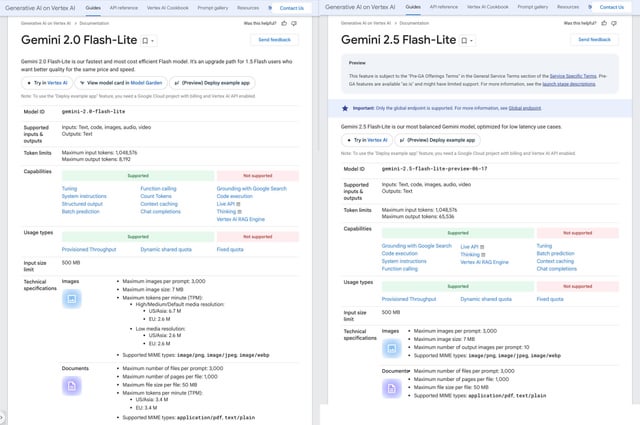
Task: Open Tuning link on Gemini 2.5 page
Action: pos(544,246)
